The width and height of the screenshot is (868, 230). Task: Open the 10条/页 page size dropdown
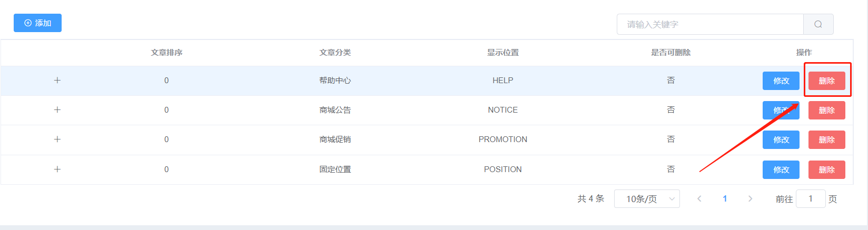647,199
